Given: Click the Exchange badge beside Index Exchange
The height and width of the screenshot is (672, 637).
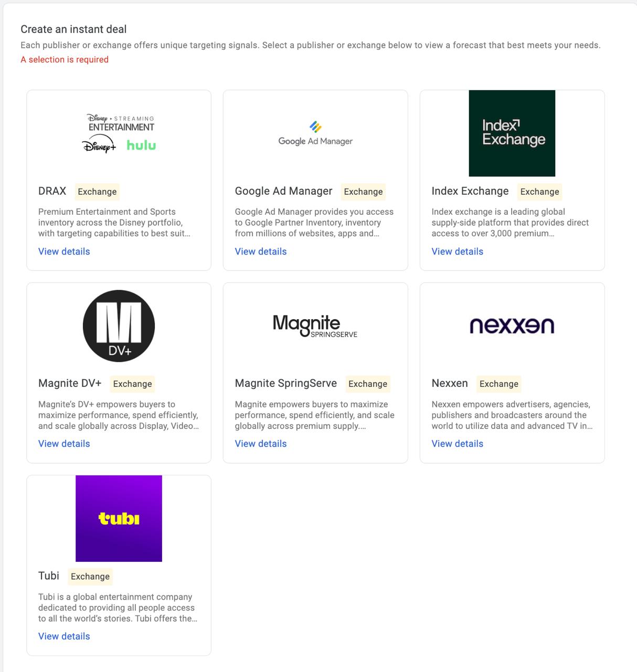Looking at the screenshot, I should [539, 192].
